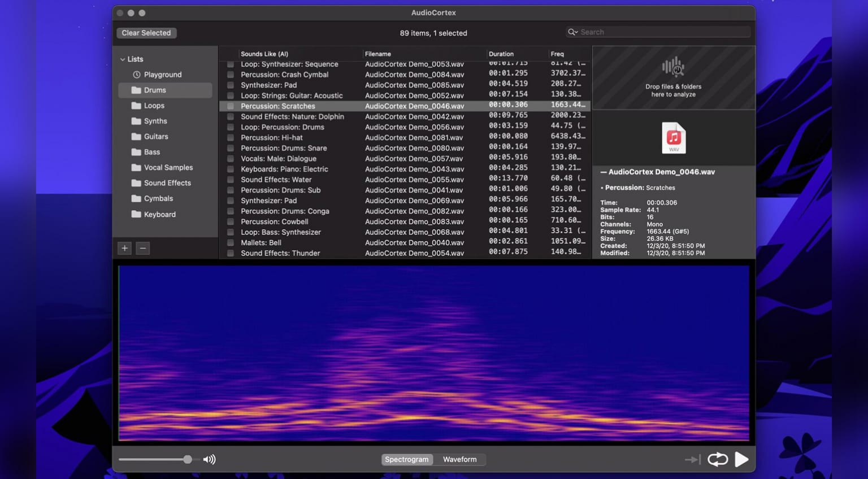Switch to the Waveform view tab
Screen dimensions: 868x479
459,459
